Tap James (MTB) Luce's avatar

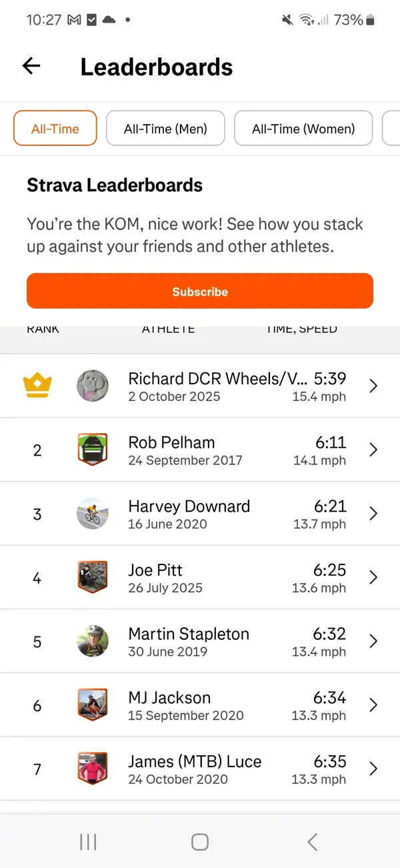[92, 769]
